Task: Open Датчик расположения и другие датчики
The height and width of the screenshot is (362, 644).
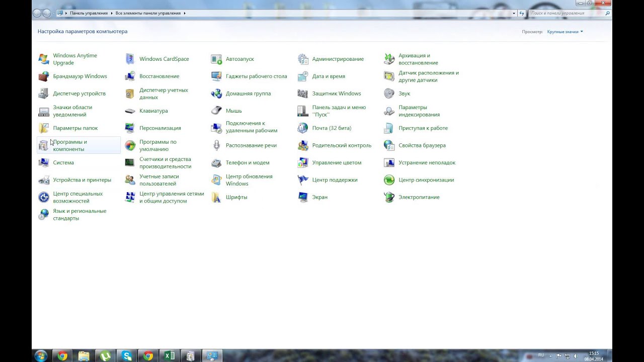Action: [x=429, y=76]
